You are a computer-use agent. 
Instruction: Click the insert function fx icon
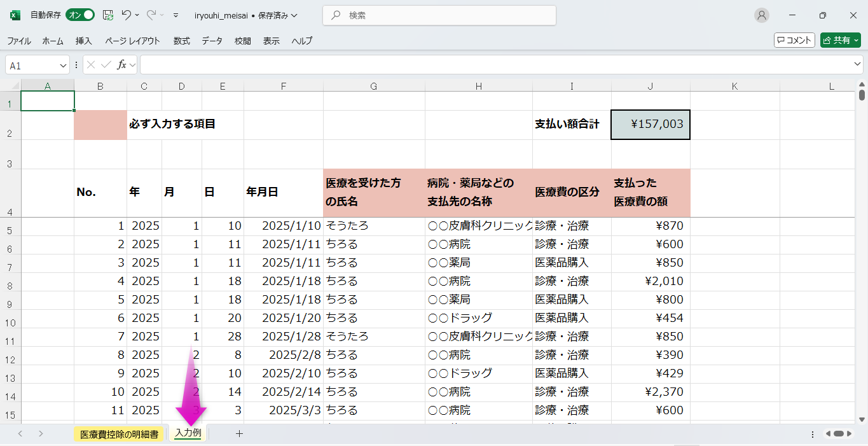(x=122, y=65)
